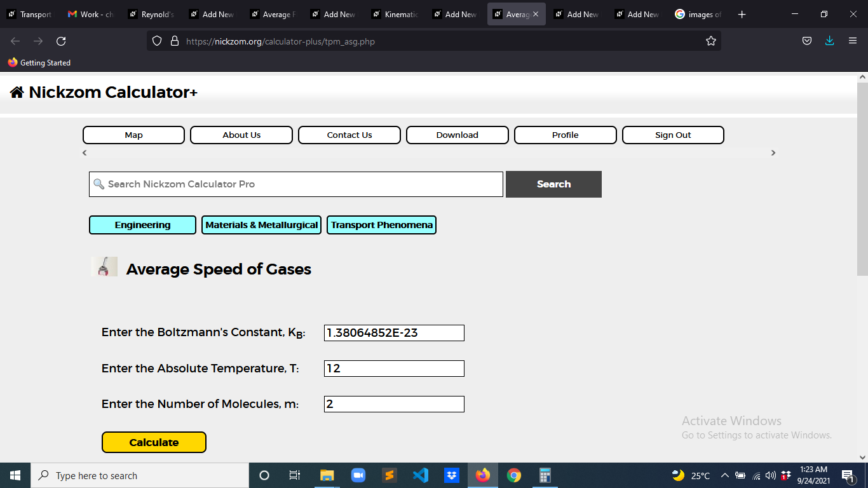Viewport: 868px width, 488px height.
Task: Open Zoom from taskbar
Action: click(x=358, y=475)
